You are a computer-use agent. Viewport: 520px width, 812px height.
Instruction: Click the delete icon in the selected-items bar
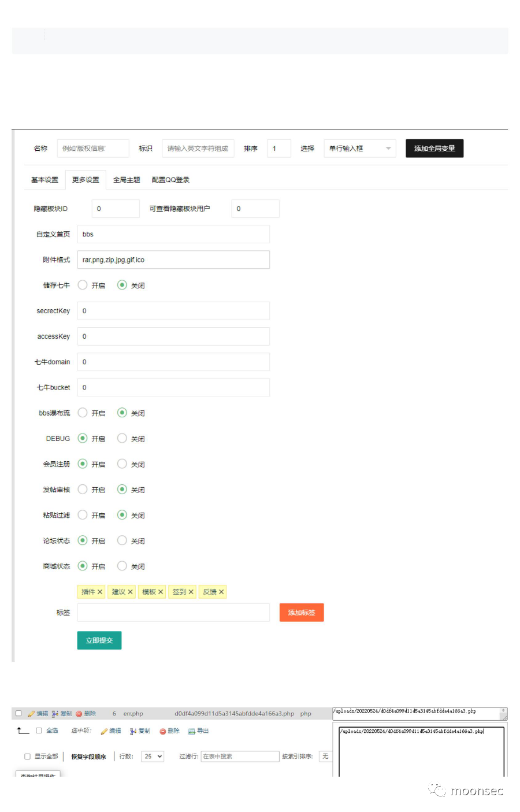(x=163, y=731)
